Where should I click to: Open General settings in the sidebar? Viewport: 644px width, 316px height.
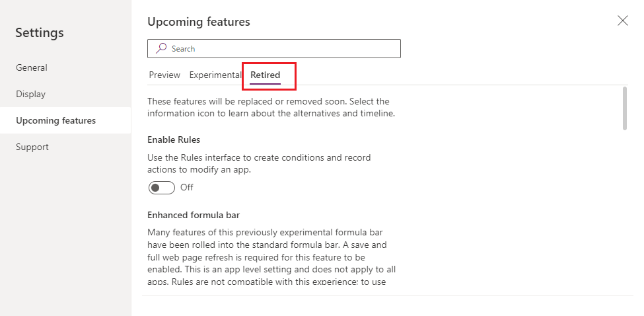[x=32, y=67]
